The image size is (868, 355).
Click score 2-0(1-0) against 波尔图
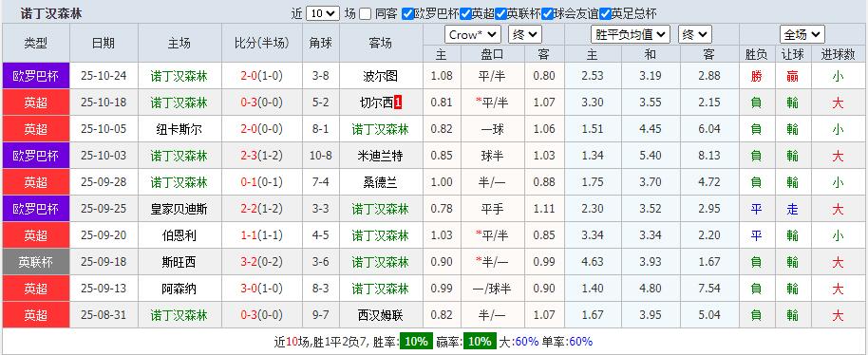point(261,76)
